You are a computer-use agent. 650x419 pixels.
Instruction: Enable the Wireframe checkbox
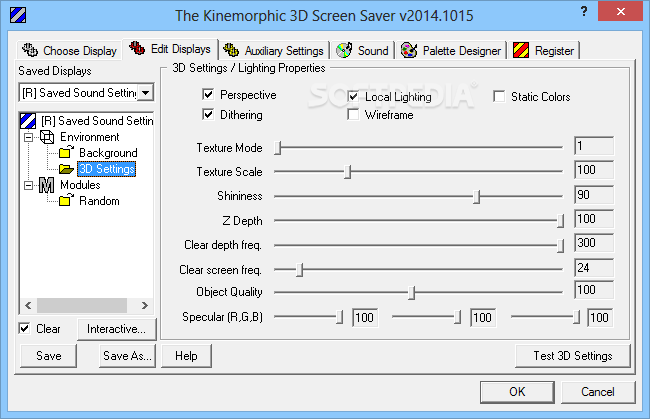point(353,114)
